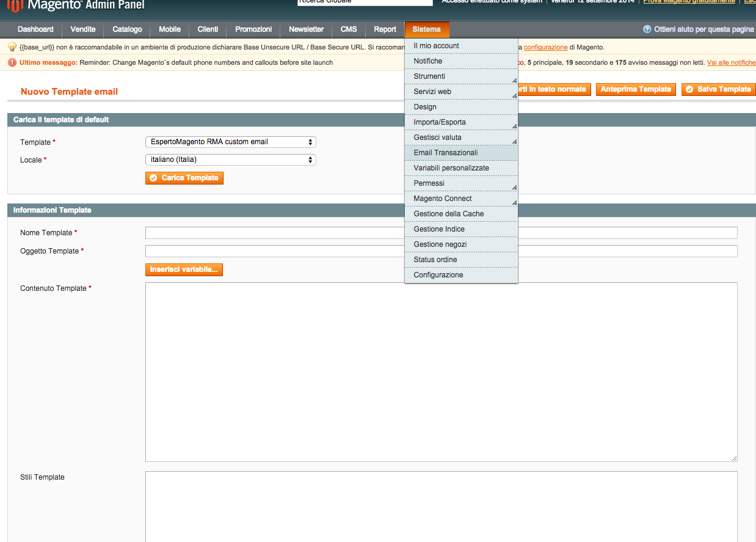Click the convert to plain text button
This screenshot has height=542, width=756.
pyautogui.click(x=554, y=89)
